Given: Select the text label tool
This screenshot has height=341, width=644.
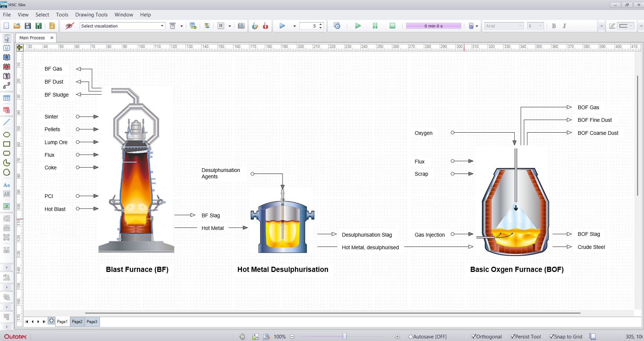Looking at the screenshot, I should coord(6,185).
